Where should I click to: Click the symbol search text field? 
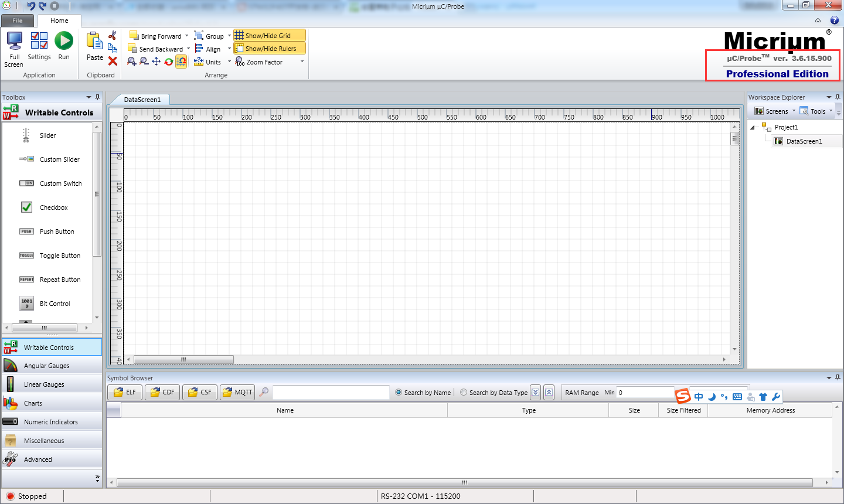[331, 392]
